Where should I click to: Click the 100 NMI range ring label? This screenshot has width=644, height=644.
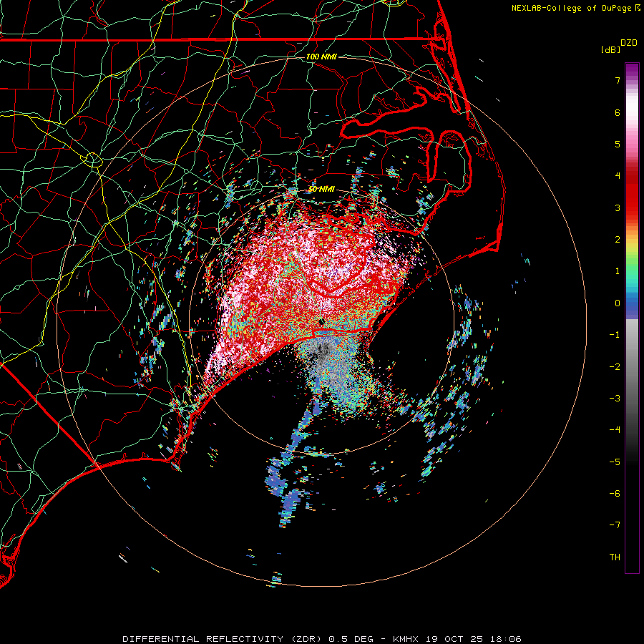click(x=321, y=57)
